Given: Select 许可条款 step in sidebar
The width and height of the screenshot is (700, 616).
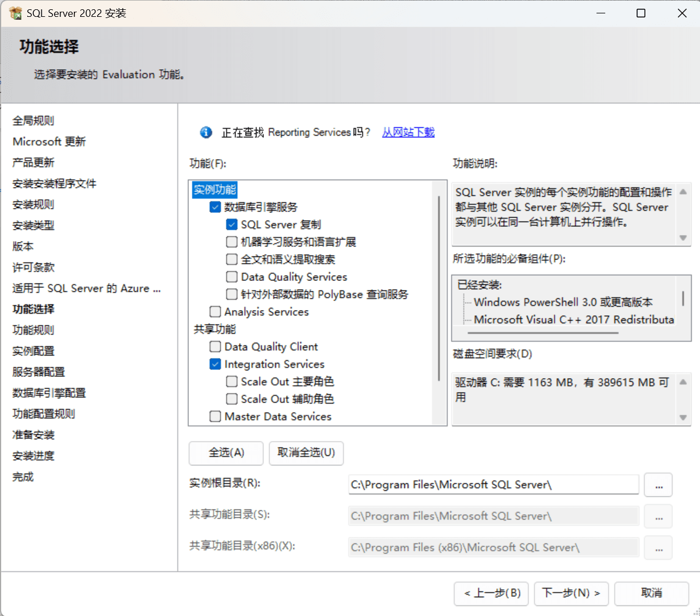Looking at the screenshot, I should [33, 268].
